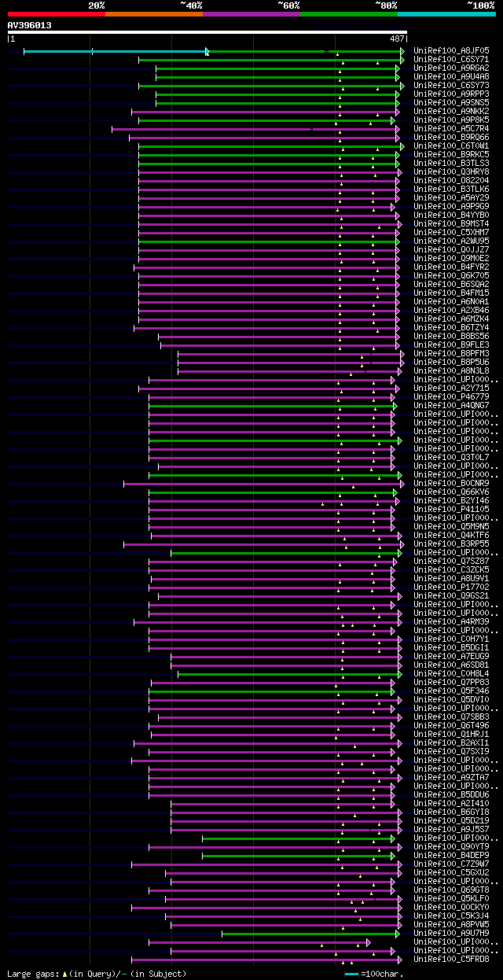
Task: Select the UniRef100_A6N0A1 label
Action: pos(452,302)
